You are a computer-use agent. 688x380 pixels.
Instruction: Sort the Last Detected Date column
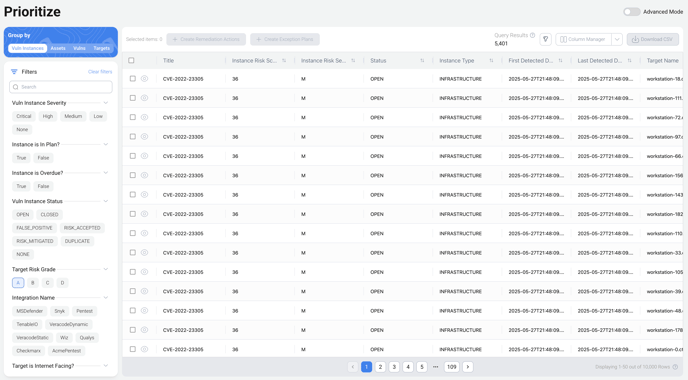coord(629,61)
